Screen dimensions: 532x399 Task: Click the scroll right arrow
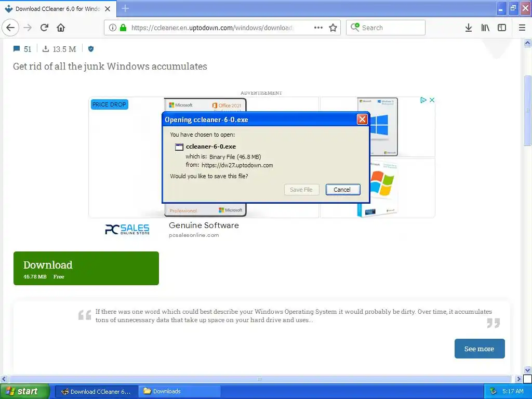(x=518, y=379)
